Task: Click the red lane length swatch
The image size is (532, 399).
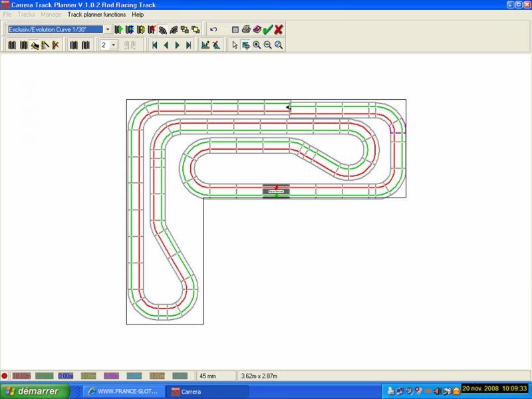Action: tap(22, 376)
